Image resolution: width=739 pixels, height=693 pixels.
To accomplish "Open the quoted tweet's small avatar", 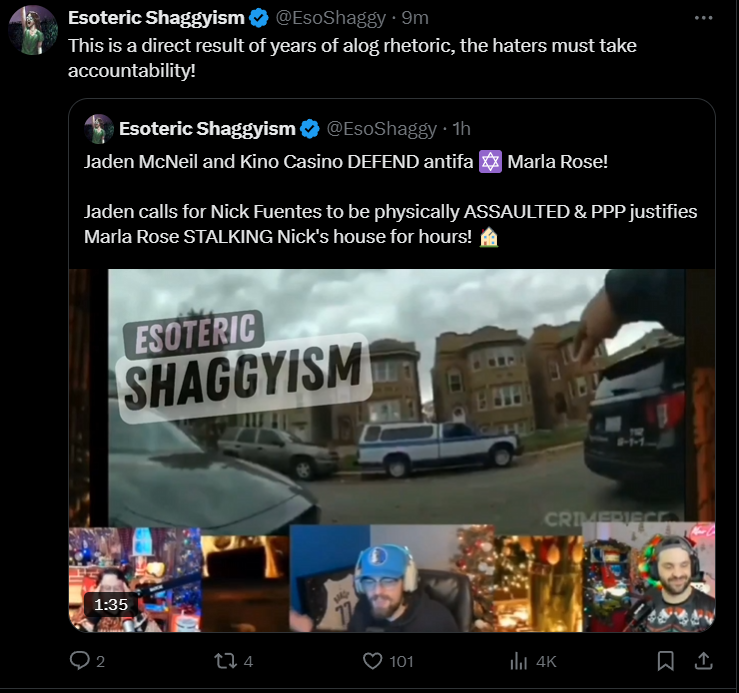I will coord(99,129).
